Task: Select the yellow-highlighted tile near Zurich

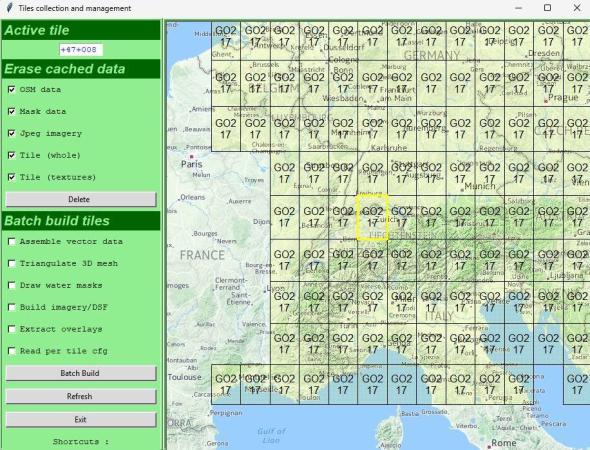Action: [x=372, y=217]
